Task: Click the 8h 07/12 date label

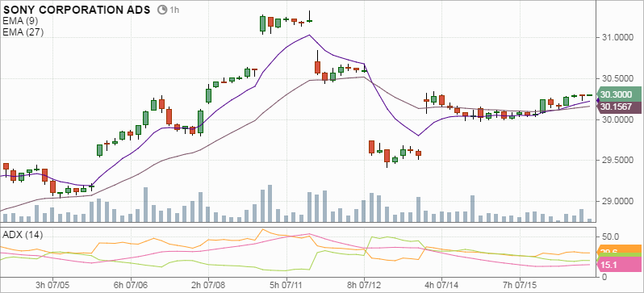Action: [364, 284]
